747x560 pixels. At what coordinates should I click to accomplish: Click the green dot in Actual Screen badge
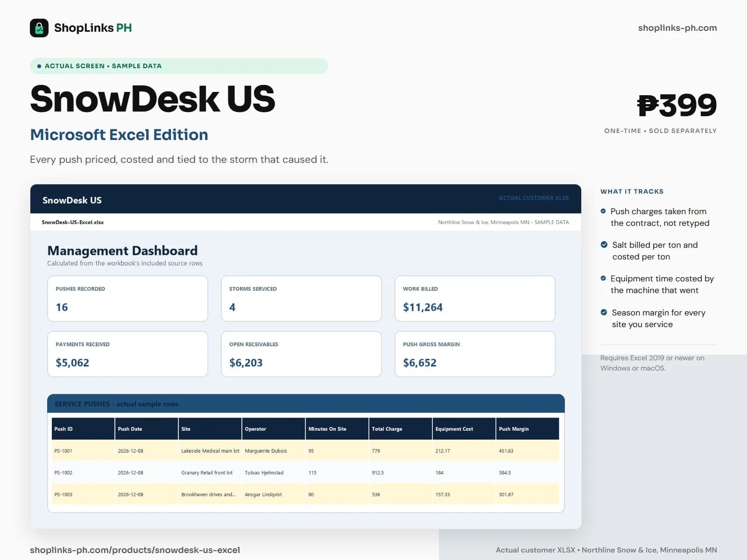(x=39, y=66)
